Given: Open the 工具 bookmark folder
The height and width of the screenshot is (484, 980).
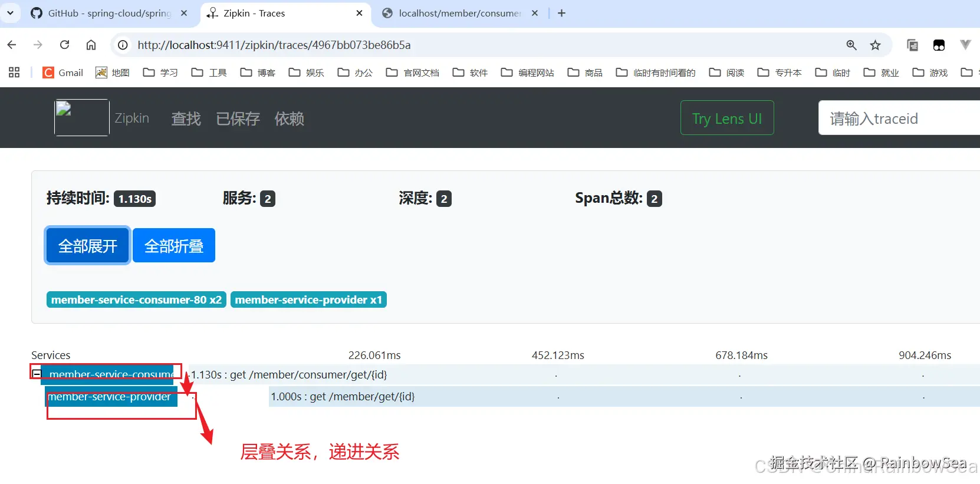Looking at the screenshot, I should point(209,73).
